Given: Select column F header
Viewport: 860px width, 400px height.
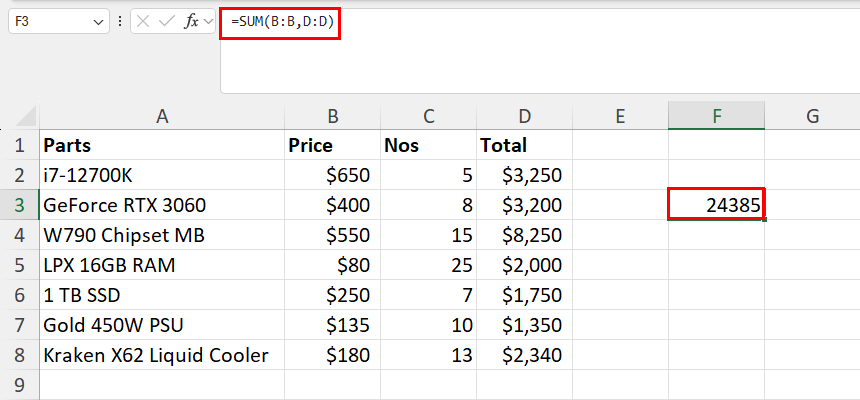Looking at the screenshot, I should [x=716, y=116].
